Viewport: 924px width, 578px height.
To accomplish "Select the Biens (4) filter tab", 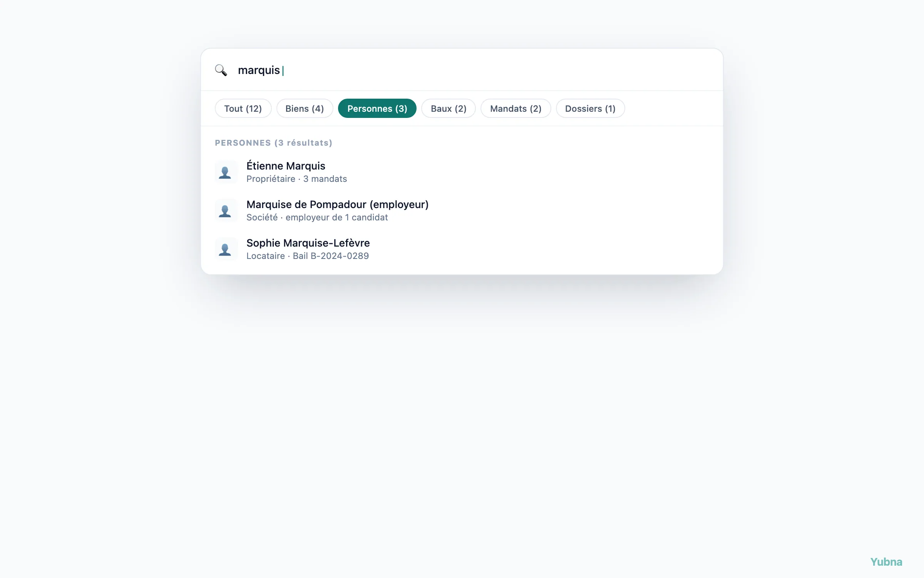I will pos(305,109).
